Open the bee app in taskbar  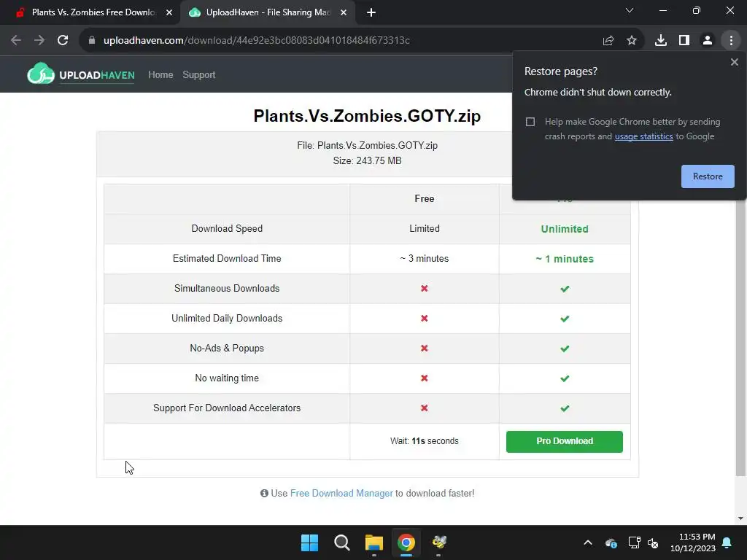click(438, 542)
